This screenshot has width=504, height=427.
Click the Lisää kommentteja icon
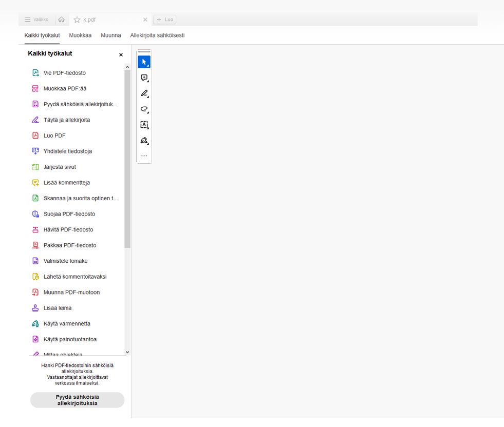(x=35, y=183)
